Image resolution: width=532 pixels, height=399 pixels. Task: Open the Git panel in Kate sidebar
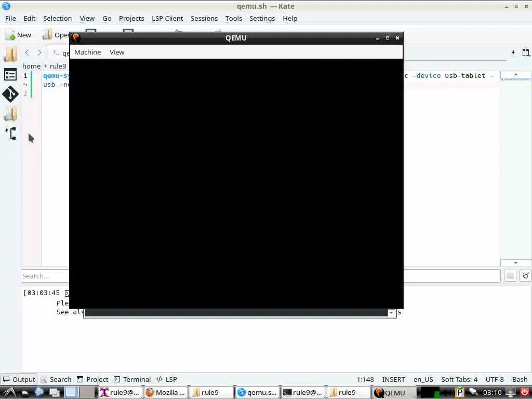10,94
